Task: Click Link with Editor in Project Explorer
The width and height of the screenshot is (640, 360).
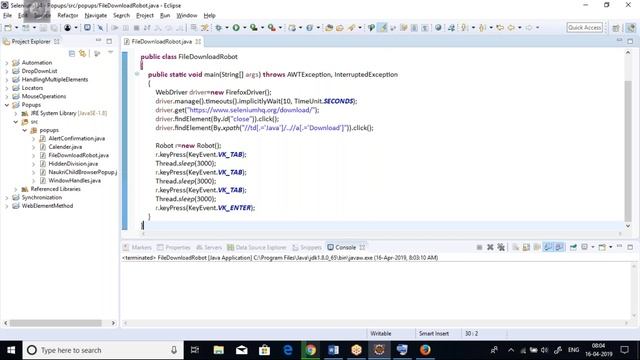Action: (83, 53)
